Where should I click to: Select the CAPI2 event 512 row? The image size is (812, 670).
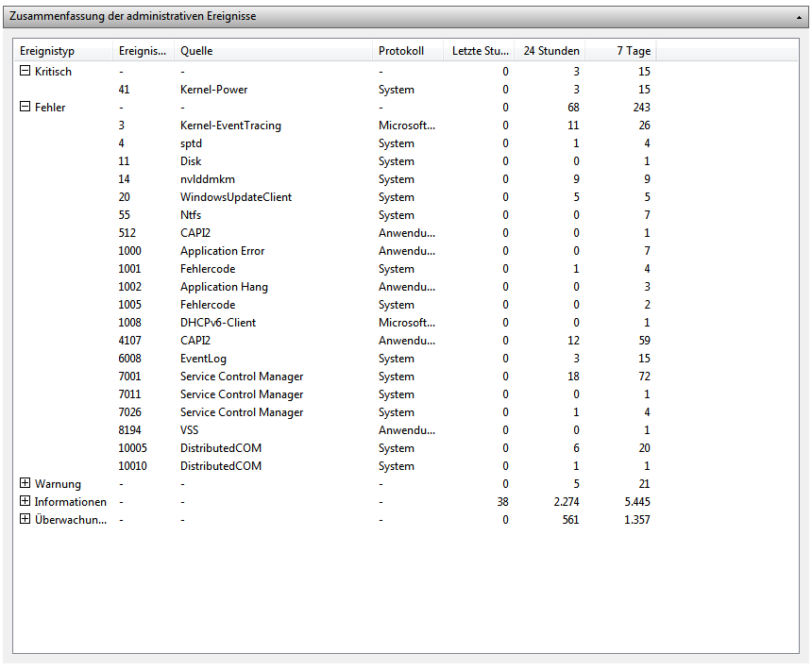(x=335, y=233)
